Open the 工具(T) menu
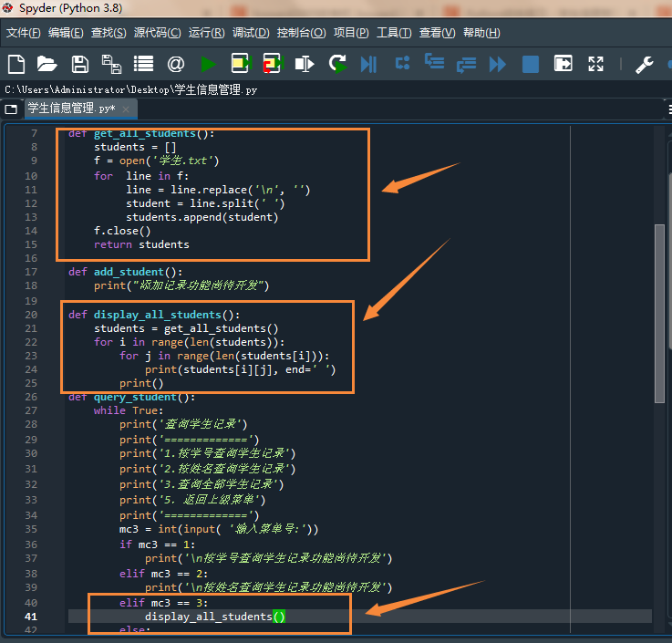Viewport: 672px width, 643px height. point(394,33)
